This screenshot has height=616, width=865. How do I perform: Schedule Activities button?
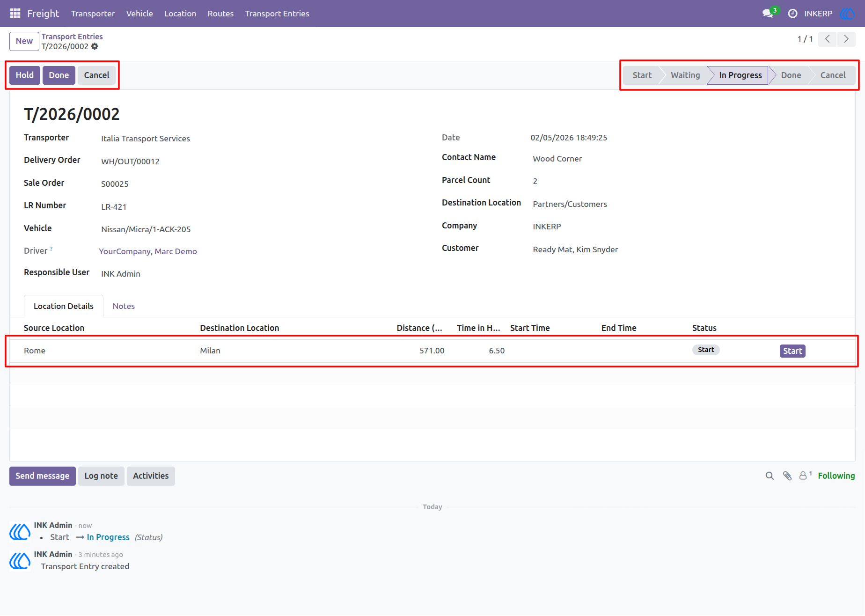coord(151,476)
